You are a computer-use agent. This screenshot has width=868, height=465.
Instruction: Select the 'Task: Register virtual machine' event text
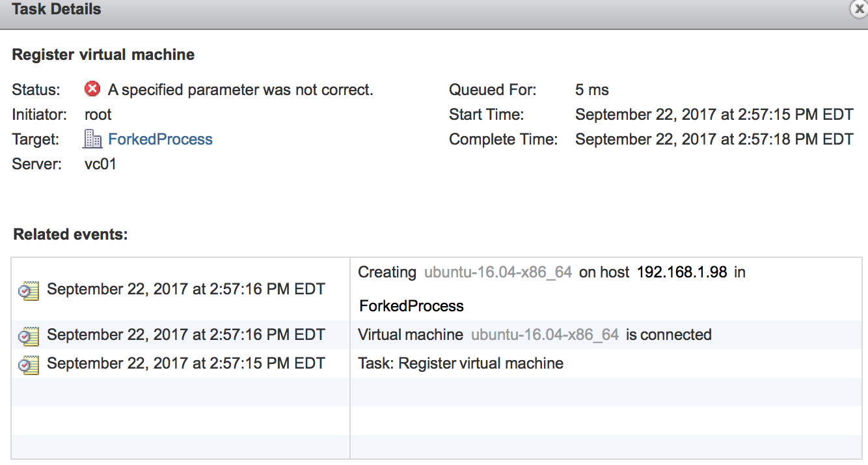click(461, 363)
